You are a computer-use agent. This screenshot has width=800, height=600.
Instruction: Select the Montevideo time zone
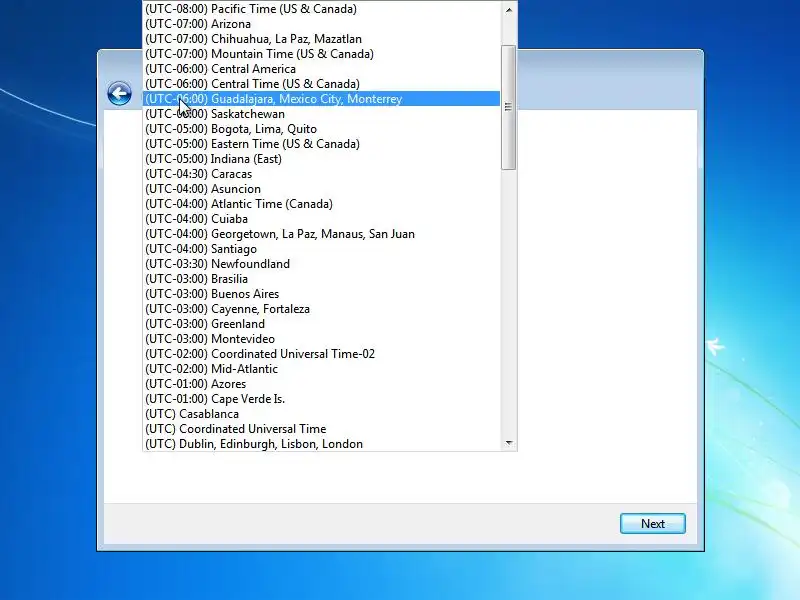point(321,339)
